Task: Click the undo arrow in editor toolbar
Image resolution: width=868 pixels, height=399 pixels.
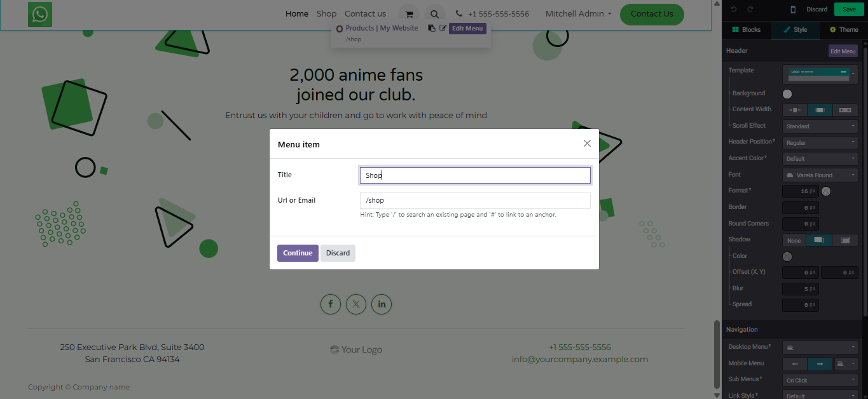Action: (734, 10)
